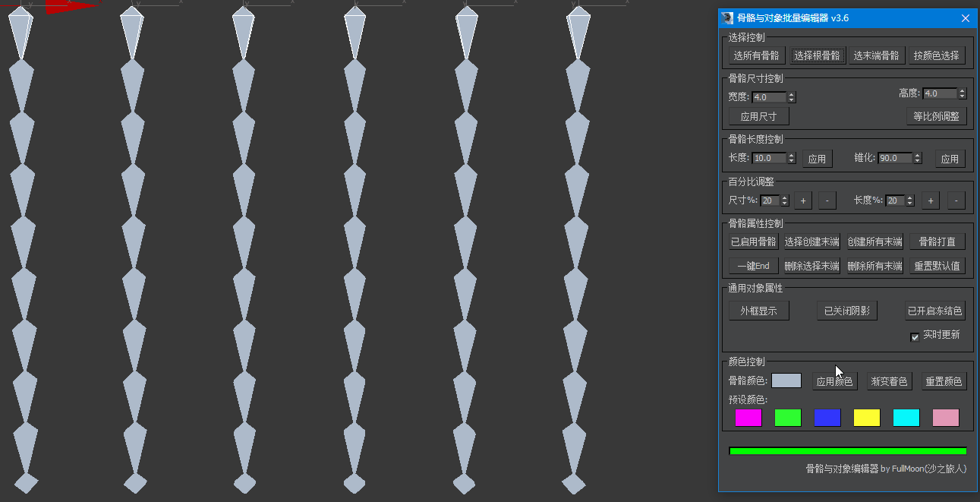Increase 宽度 with its spinner up arrow

point(792,95)
